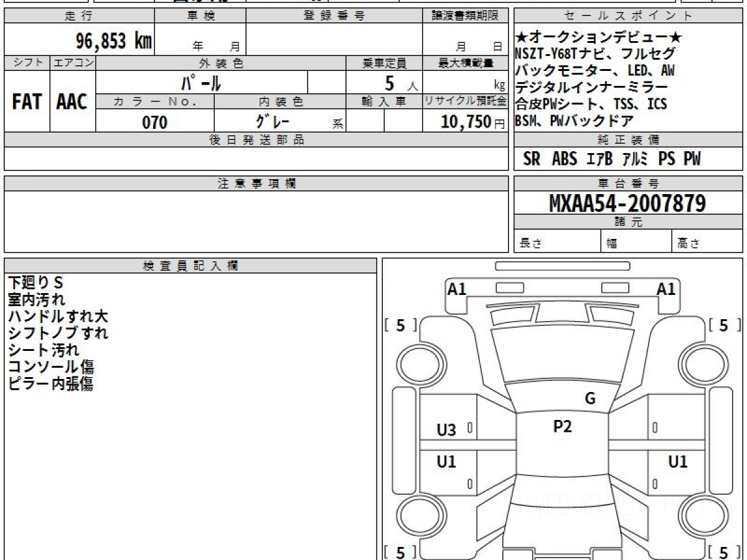The height and width of the screenshot is (560, 747).
Task: Select the シフト header cell
Action: coord(27,63)
